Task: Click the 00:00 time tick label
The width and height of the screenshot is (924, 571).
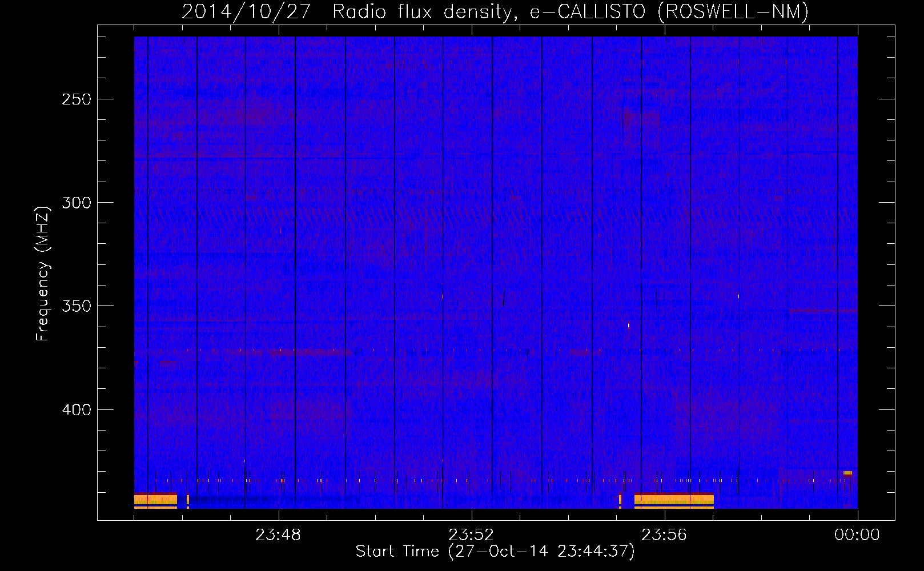Action: click(x=857, y=535)
